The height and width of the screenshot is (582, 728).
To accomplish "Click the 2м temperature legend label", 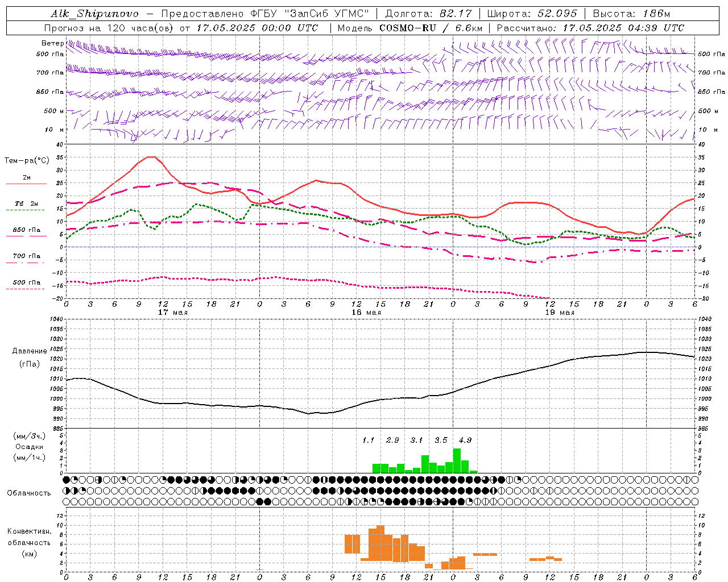I will pyautogui.click(x=27, y=177).
